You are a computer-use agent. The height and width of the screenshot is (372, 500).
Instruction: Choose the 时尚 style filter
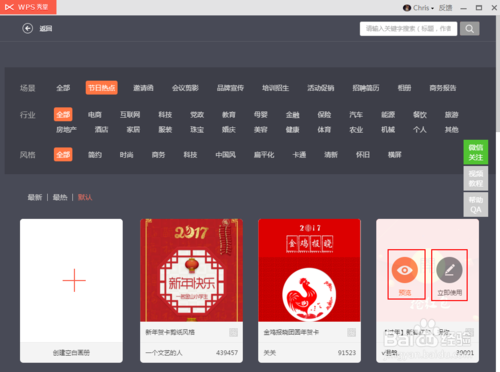pyautogui.click(x=127, y=155)
